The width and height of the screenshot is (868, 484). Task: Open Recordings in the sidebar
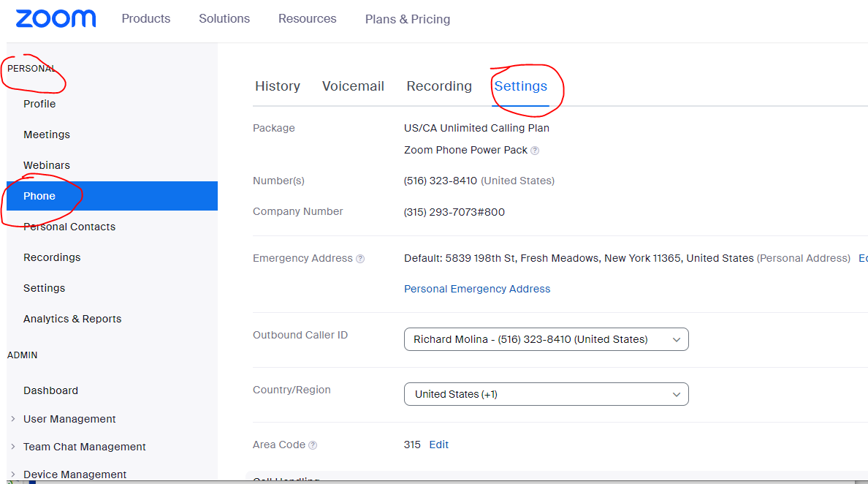click(52, 257)
